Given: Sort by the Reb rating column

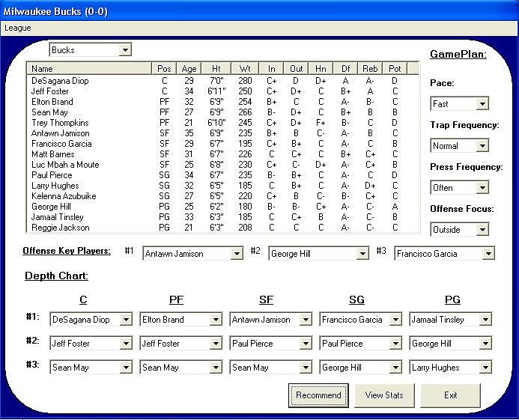Looking at the screenshot, I should click(x=370, y=69).
